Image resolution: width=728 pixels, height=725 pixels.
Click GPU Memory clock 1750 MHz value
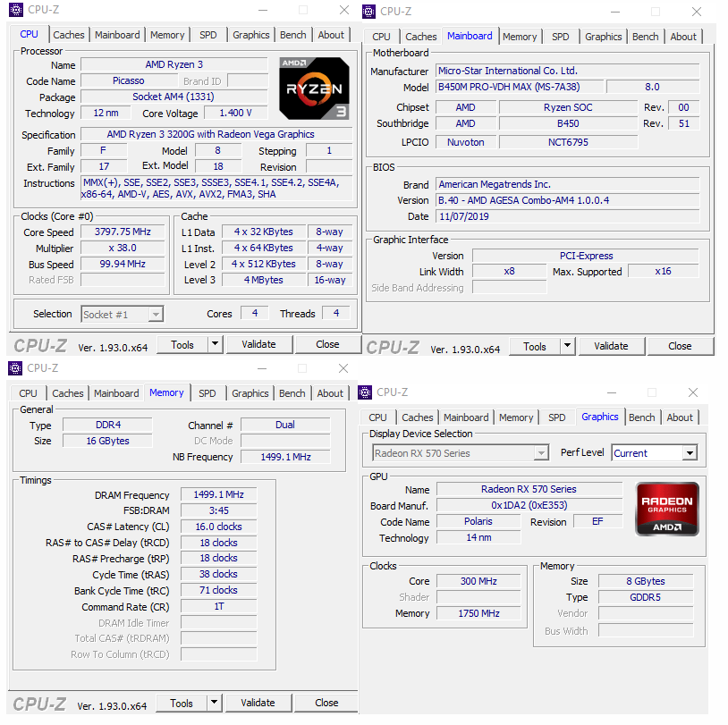[x=478, y=613]
